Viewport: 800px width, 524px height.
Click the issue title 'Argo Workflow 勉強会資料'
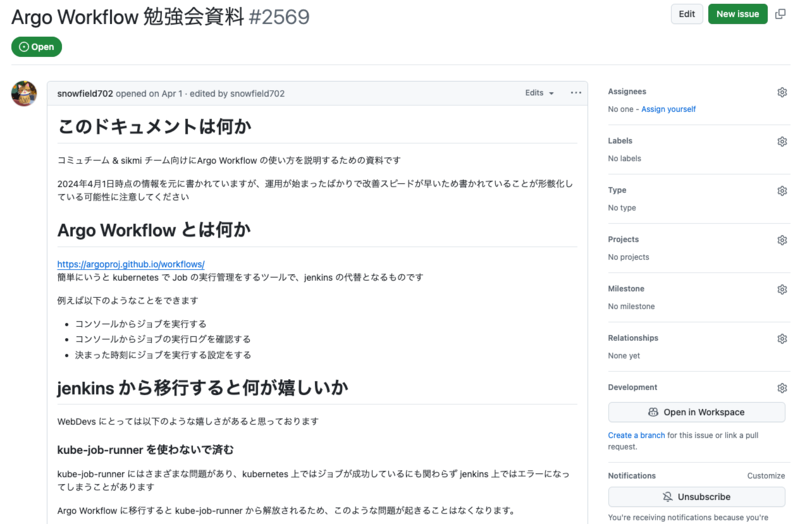pos(128,17)
